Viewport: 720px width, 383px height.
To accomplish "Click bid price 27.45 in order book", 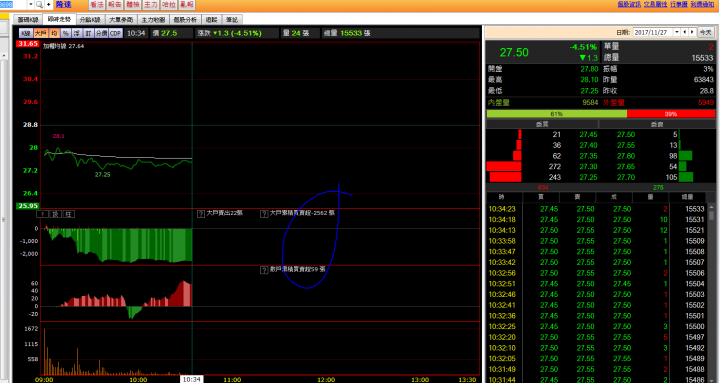I will tap(588, 135).
